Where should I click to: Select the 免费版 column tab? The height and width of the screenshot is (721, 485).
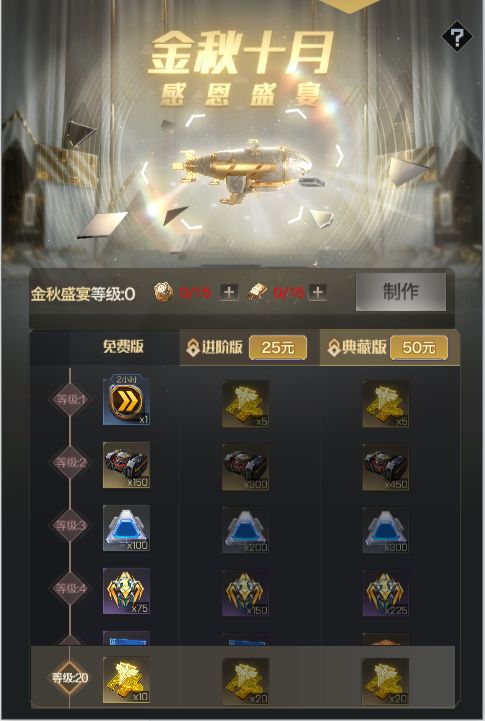coord(123,346)
